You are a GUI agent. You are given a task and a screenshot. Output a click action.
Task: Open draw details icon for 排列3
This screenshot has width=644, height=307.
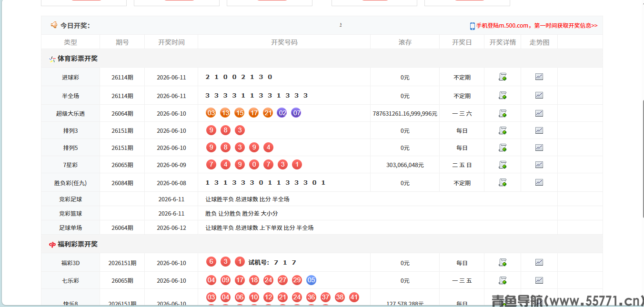pyautogui.click(x=503, y=130)
